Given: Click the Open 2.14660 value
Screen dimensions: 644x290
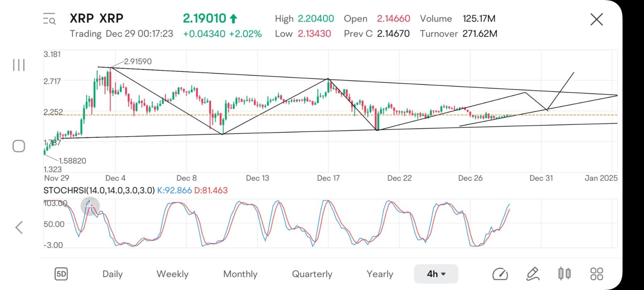Looking at the screenshot, I should [393, 19].
